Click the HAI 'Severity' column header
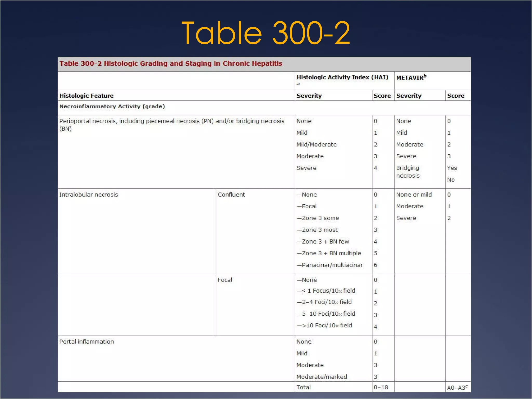Screen dimensions: 532x399 [309, 96]
